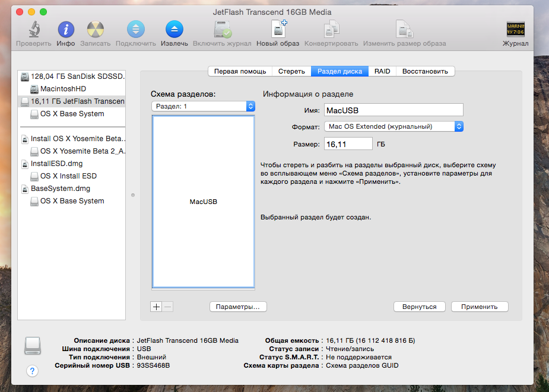Open the RAID tab
This screenshot has width=549, height=392.
pos(382,71)
